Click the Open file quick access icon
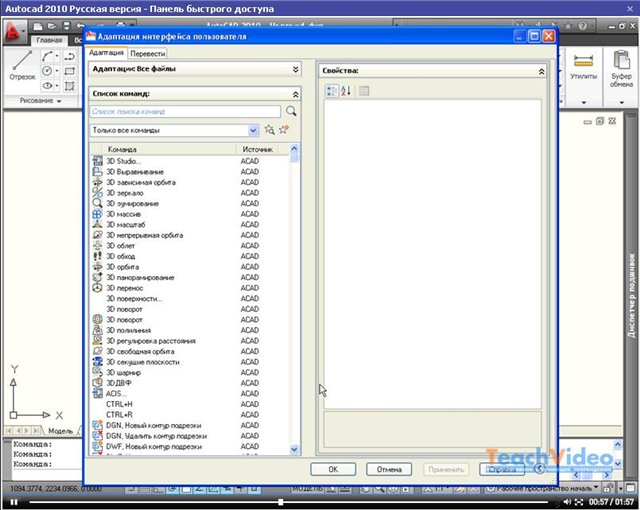 (x=52, y=27)
